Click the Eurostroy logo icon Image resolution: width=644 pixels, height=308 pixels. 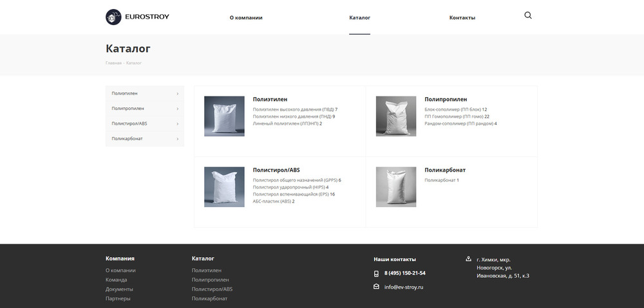(113, 17)
